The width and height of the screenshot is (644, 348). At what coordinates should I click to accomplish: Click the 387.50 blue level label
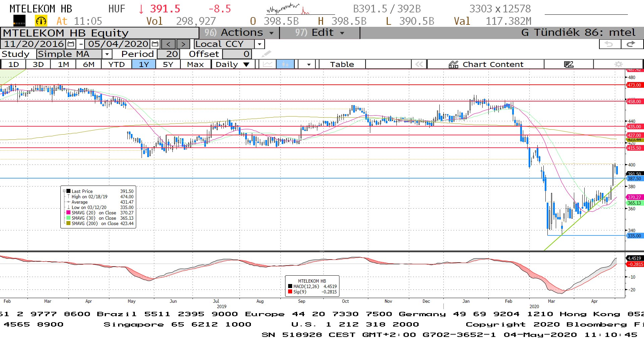point(635,179)
